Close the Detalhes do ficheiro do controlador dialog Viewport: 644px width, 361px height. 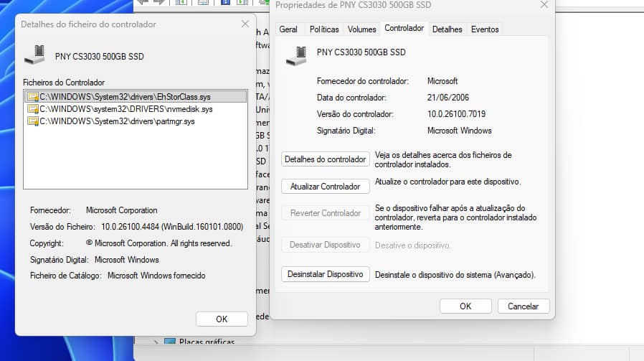click(x=245, y=24)
